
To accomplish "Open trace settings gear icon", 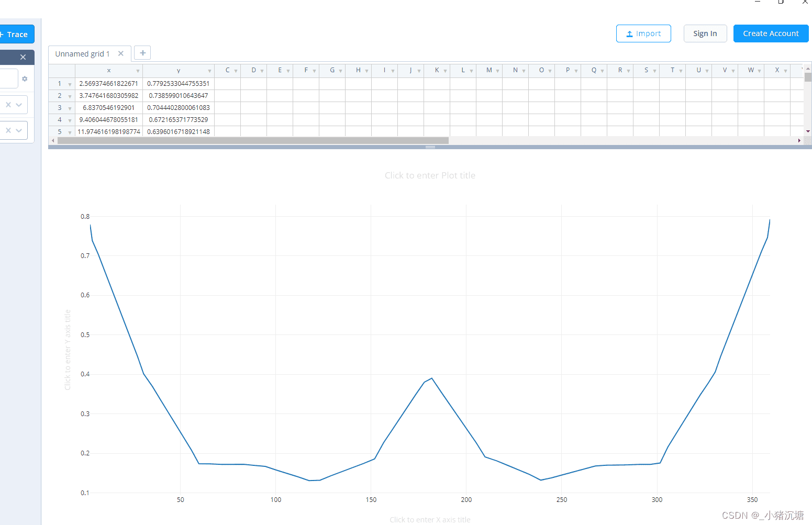I will 25,79.
